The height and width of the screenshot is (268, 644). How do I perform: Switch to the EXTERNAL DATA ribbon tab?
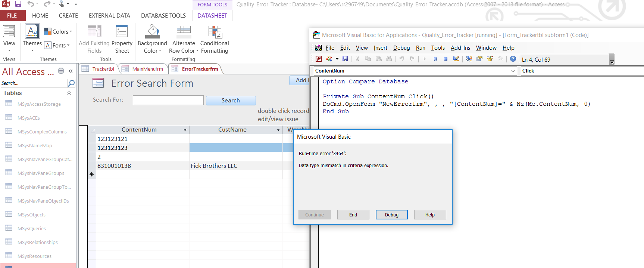[x=109, y=16]
